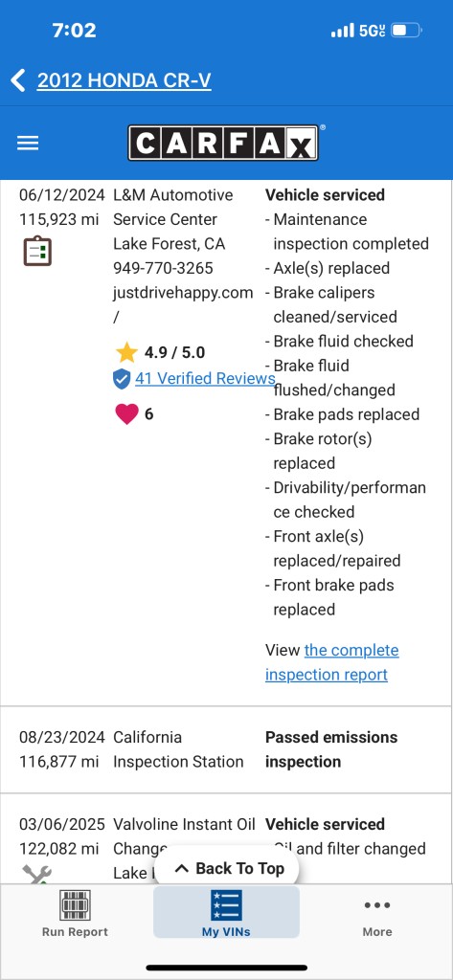The height and width of the screenshot is (980, 453).
Task: Tap the gold star rating icon
Action: pyautogui.click(x=126, y=352)
